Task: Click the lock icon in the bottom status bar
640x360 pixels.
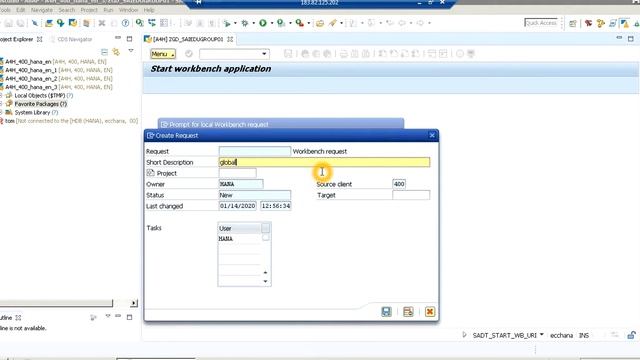Action: [631, 335]
